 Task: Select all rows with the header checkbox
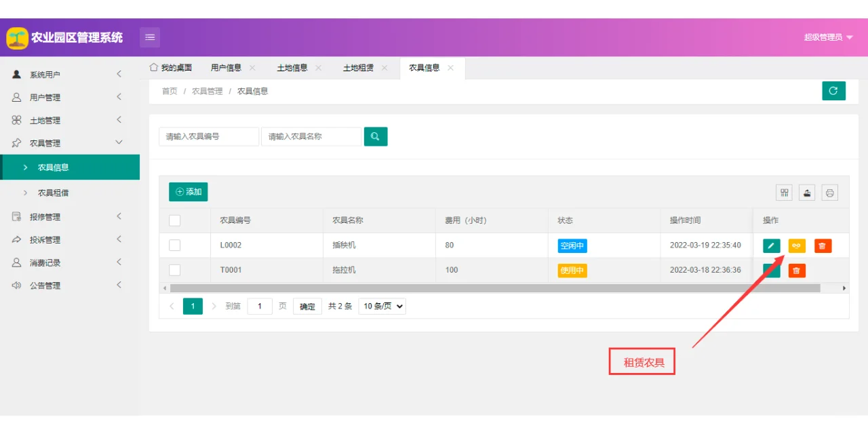pyautogui.click(x=175, y=220)
